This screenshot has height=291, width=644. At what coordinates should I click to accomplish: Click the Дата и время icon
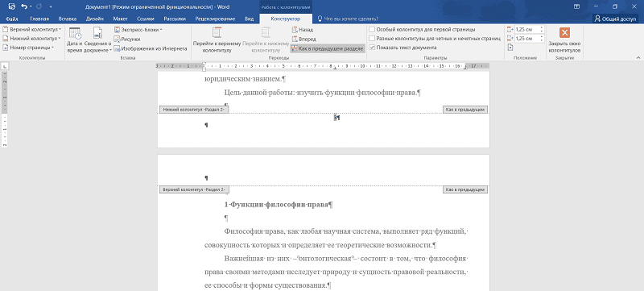(75, 39)
